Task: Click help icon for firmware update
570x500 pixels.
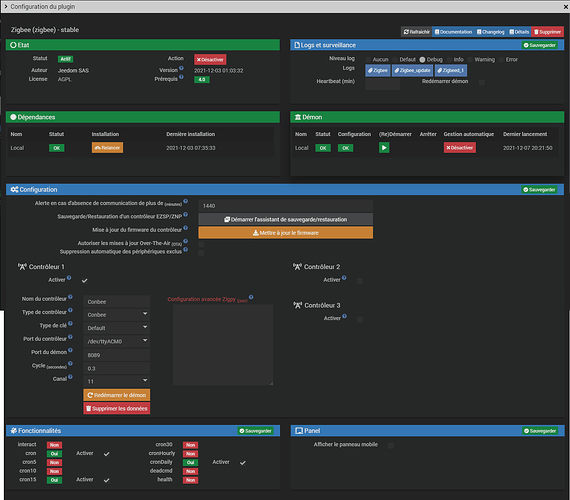Action: coord(185,228)
